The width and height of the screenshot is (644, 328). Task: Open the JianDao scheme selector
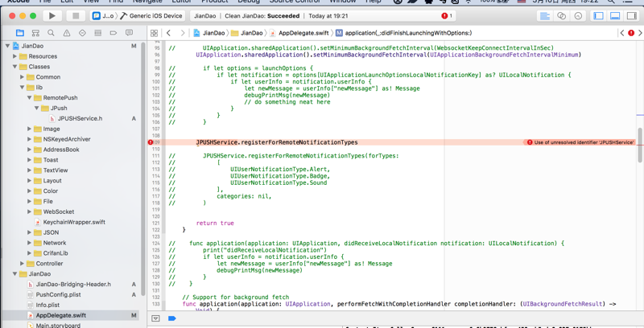coord(104,16)
